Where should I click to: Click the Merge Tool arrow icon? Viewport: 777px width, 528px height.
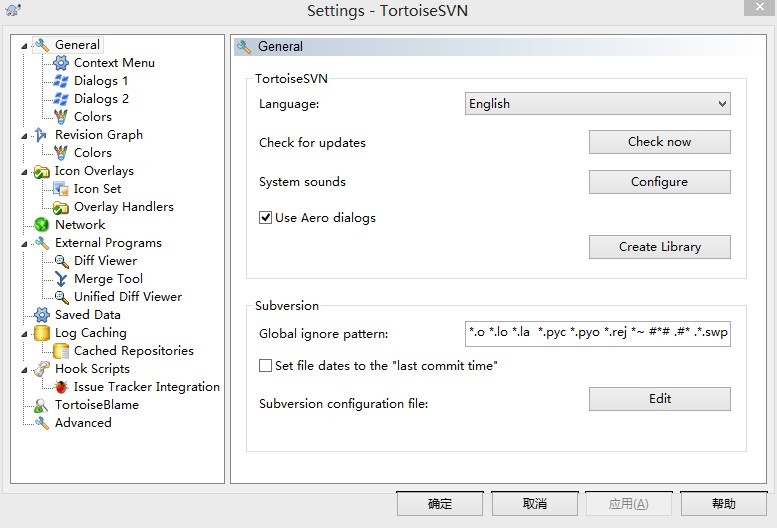[61, 279]
